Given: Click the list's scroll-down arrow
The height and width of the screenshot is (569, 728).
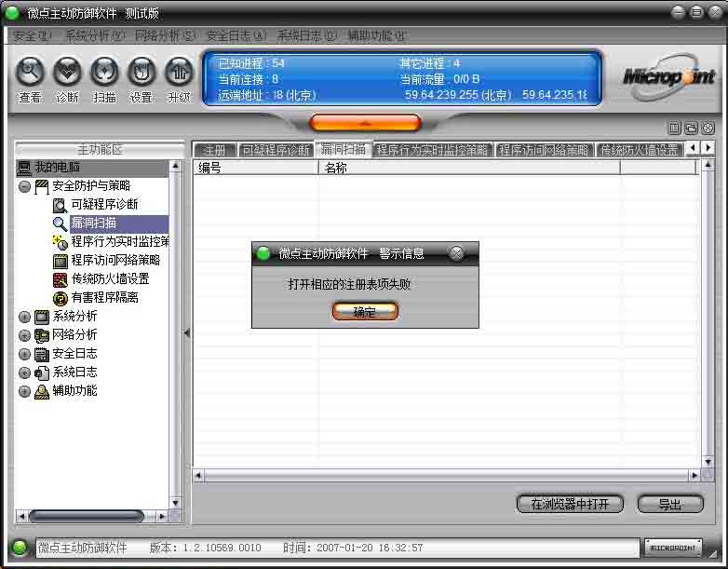Looking at the screenshot, I should [x=708, y=462].
